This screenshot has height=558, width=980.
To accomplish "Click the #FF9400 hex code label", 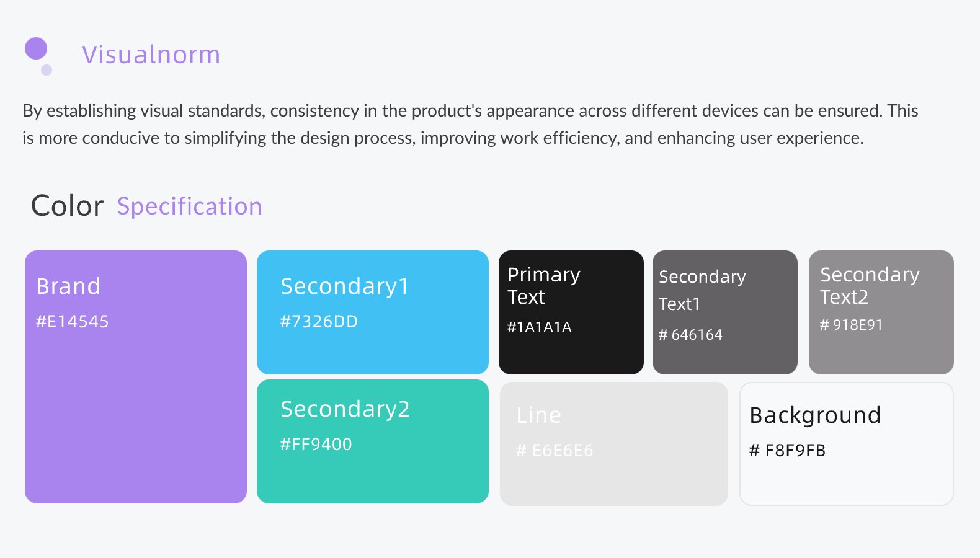I will pyautogui.click(x=316, y=445).
